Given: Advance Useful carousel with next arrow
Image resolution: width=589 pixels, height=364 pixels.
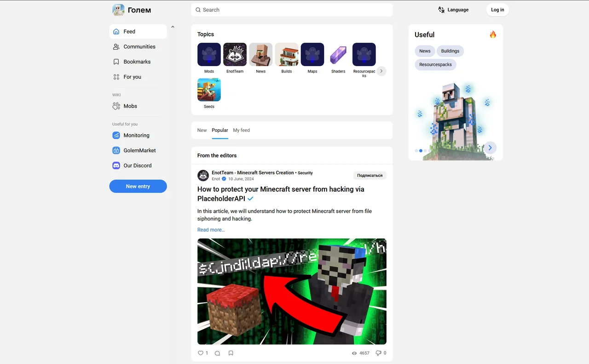Looking at the screenshot, I should coord(490,148).
